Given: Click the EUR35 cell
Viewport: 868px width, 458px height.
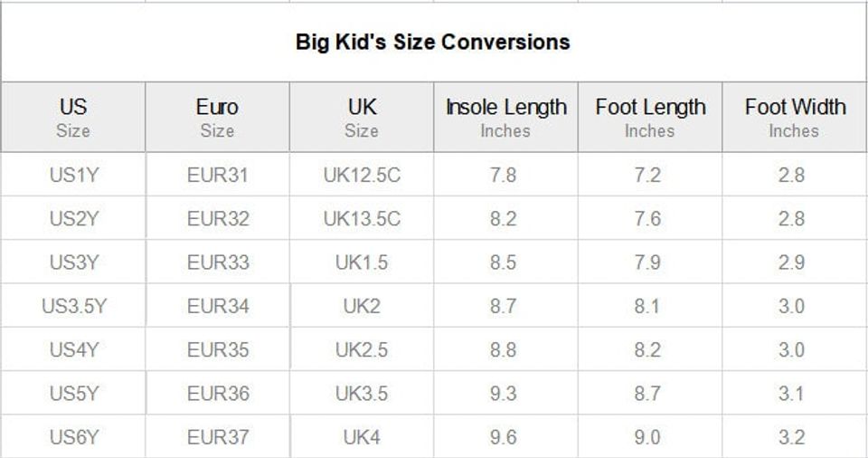Looking at the screenshot, I should (217, 350).
